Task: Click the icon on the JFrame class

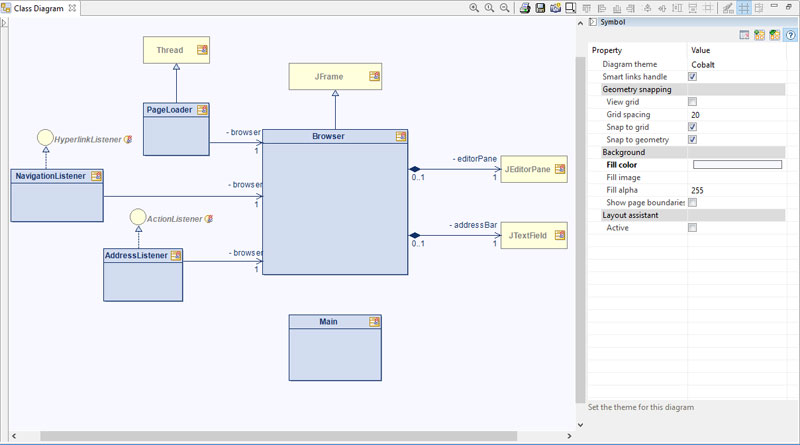Action: click(x=374, y=76)
